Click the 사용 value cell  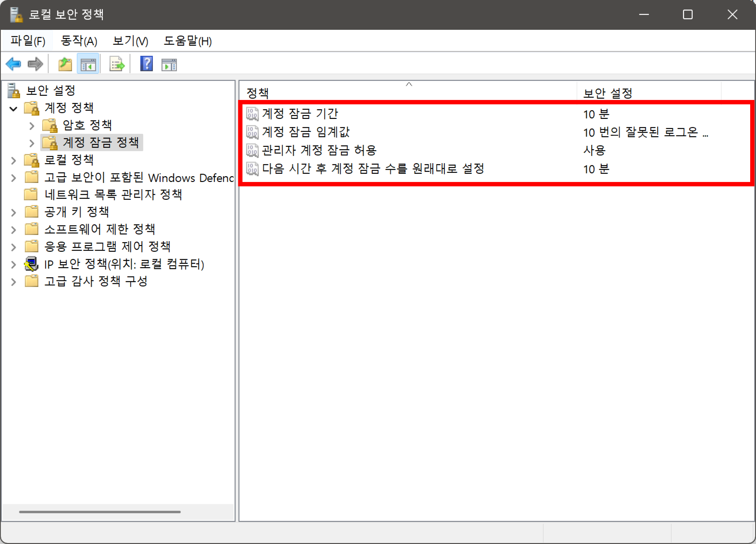click(594, 150)
